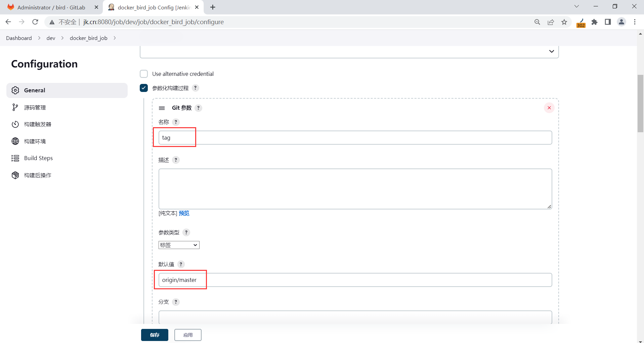This screenshot has height=343, width=644.
Task: Click the 分支 input field
Action: pos(355,317)
